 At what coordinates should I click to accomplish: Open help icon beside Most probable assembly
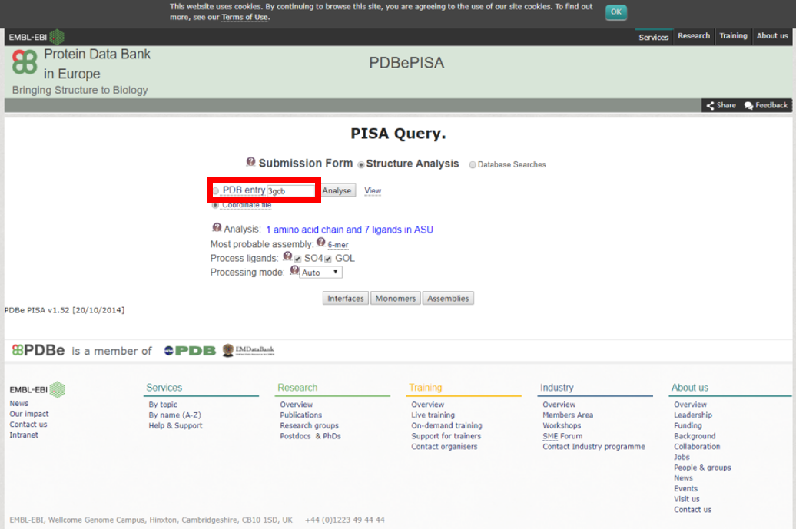[321, 243]
